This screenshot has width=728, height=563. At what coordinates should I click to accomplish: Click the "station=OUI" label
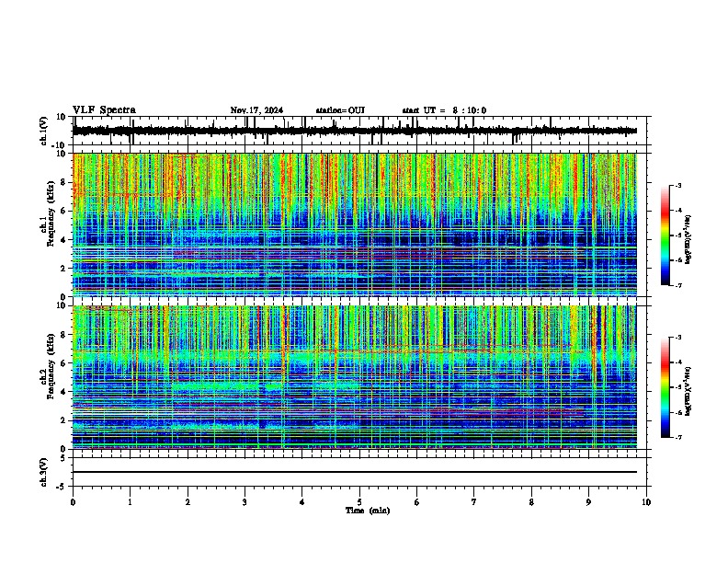[340, 110]
